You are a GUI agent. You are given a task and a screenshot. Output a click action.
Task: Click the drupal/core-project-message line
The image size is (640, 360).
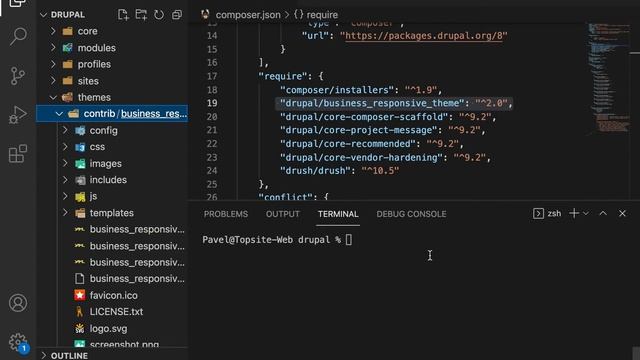[x=382, y=130]
